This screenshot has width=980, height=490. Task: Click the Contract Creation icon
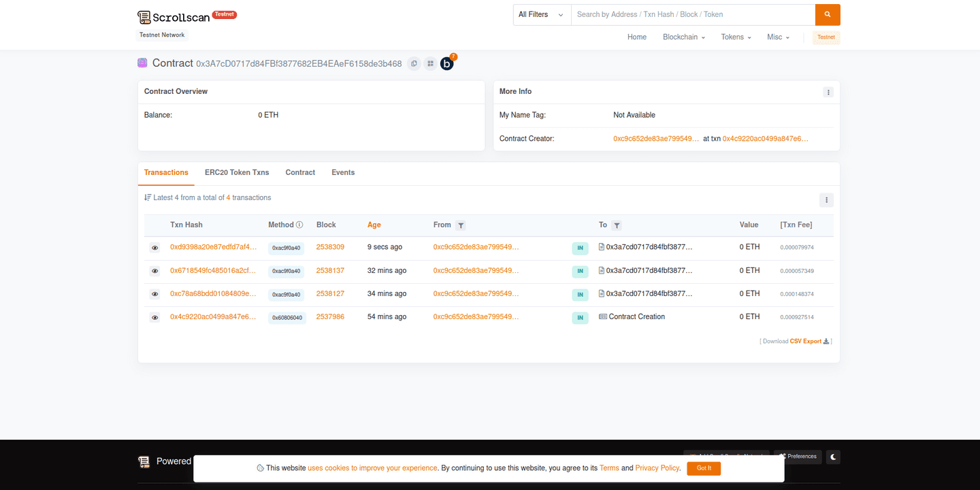point(602,316)
